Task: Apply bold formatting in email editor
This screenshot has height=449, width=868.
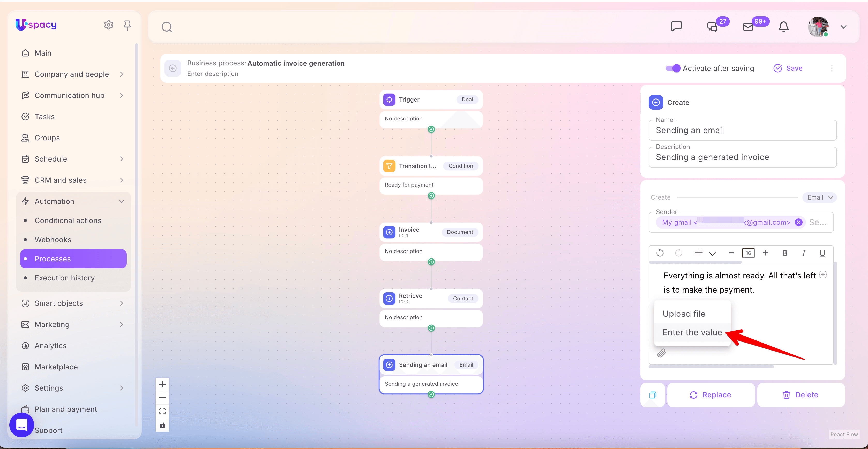Action: [785, 253]
